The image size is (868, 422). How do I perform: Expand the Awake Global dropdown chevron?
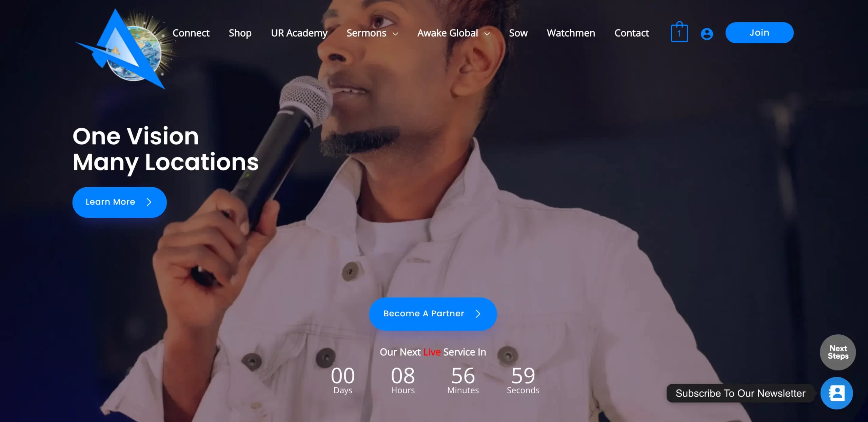pyautogui.click(x=487, y=34)
